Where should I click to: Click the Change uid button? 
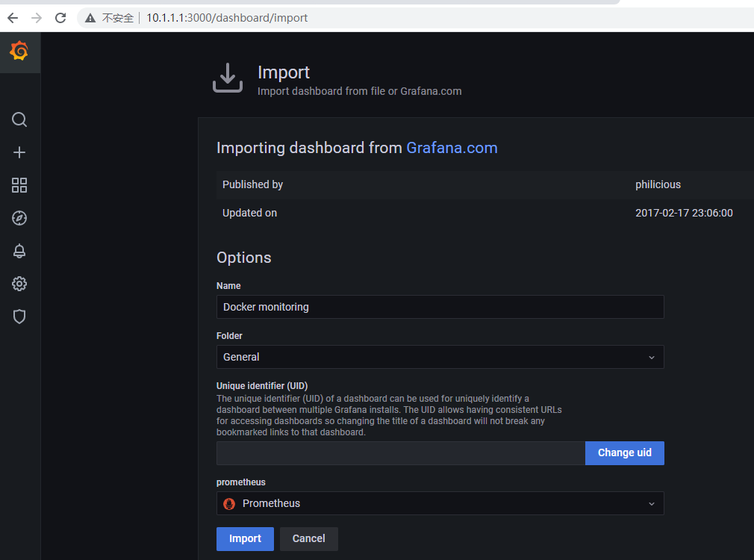click(625, 453)
